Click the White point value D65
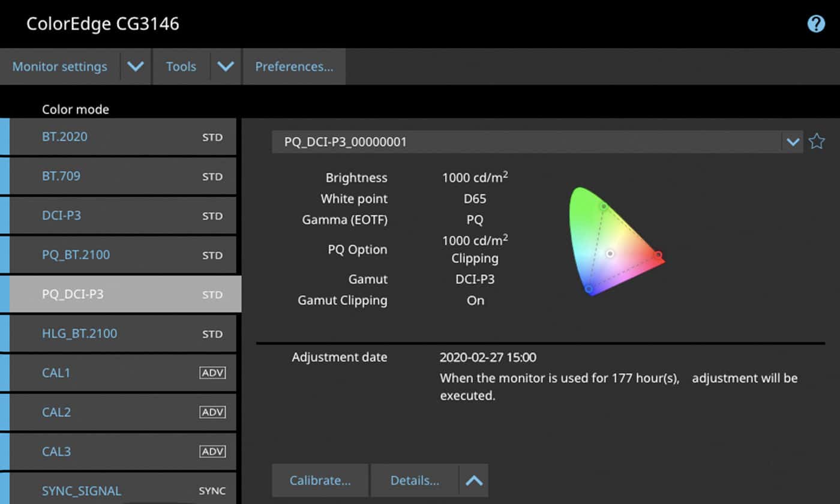Viewport: 840px width, 504px height. 475,199
